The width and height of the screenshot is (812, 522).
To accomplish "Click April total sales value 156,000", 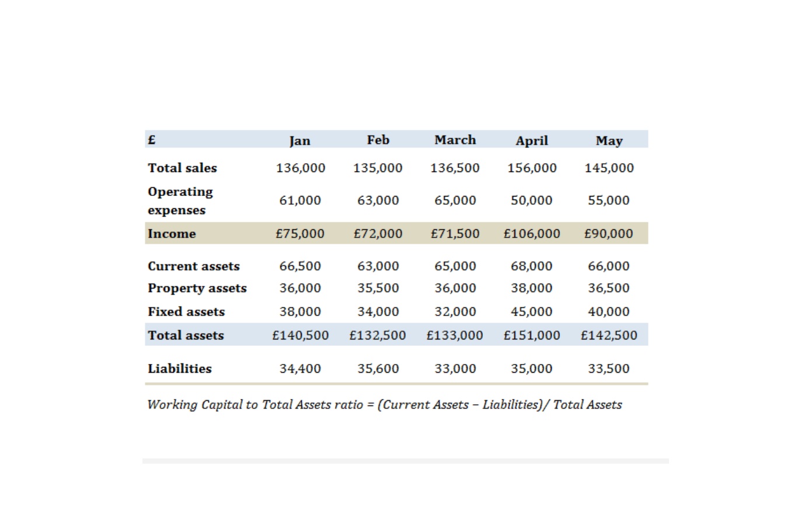I will [x=532, y=168].
